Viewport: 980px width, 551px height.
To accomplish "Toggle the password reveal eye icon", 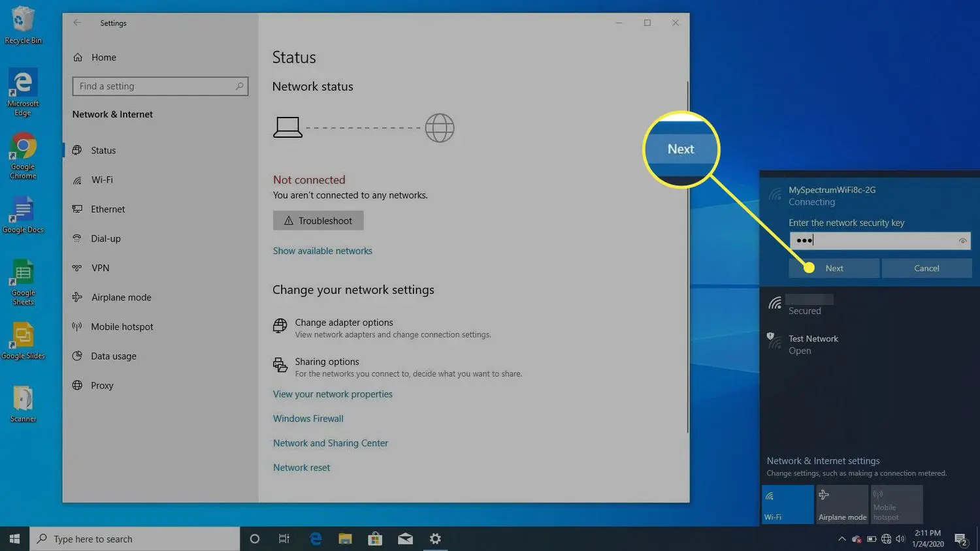I will point(962,241).
